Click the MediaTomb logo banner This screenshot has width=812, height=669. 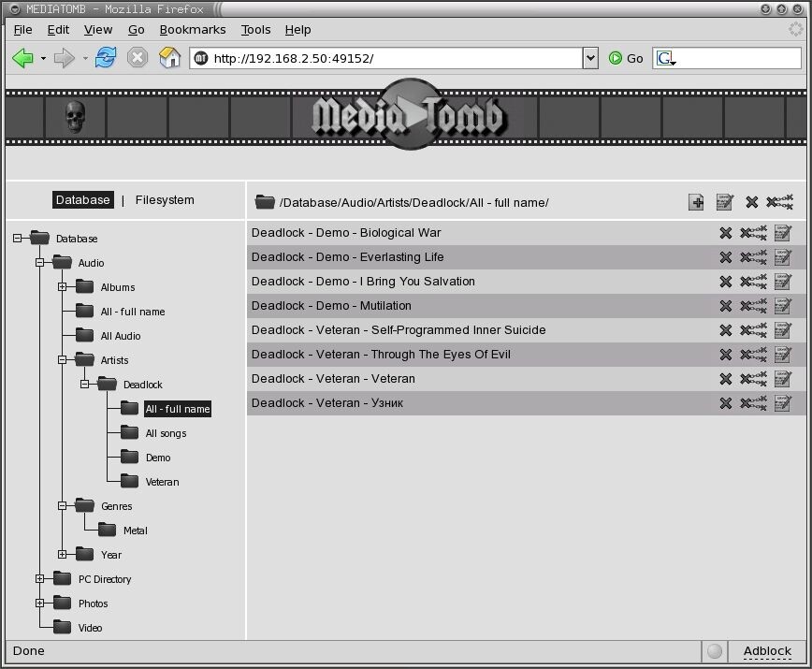pyautogui.click(x=410, y=114)
